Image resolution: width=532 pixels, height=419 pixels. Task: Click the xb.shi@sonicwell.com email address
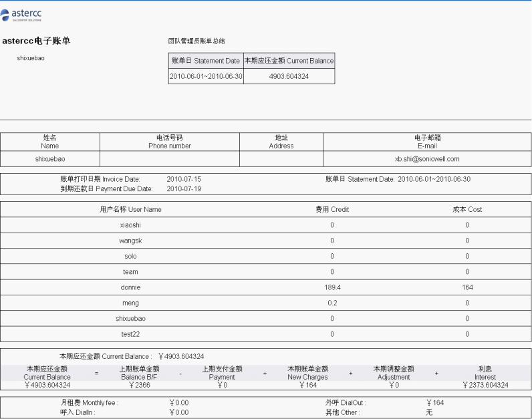coord(427,159)
